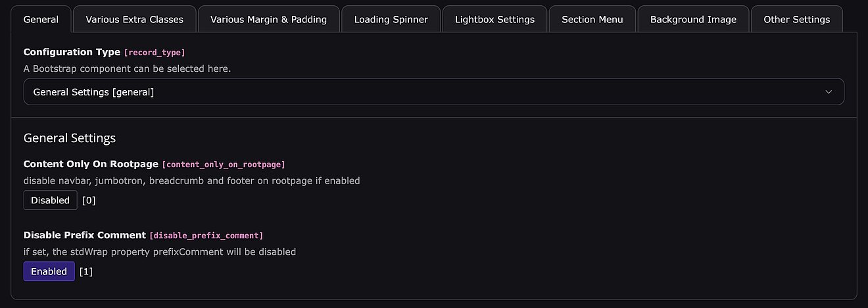
Task: Open the Various Extra Classes tab
Action: click(134, 20)
